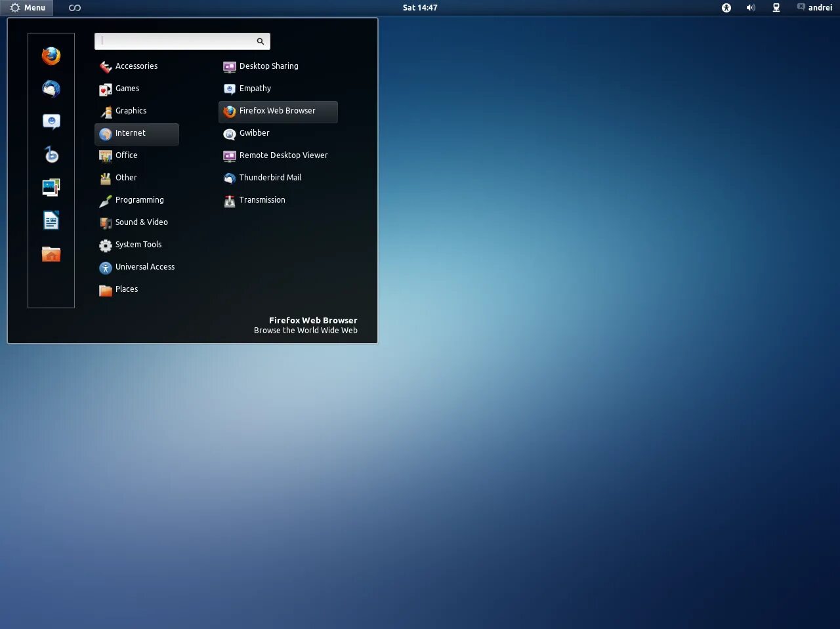Click the menu search field
The height and width of the screenshot is (629, 840).
182,41
